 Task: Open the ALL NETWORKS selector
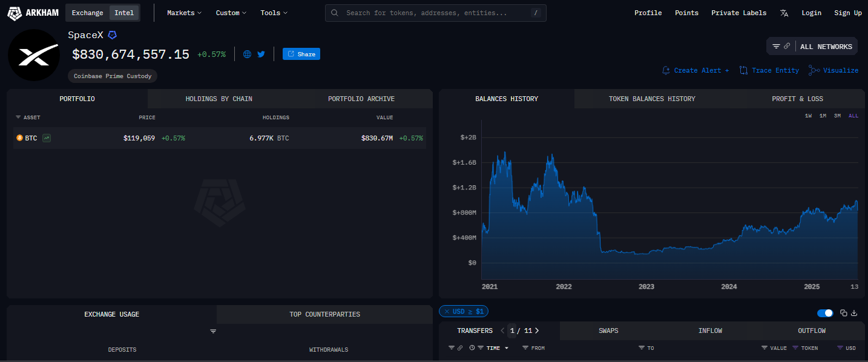click(826, 47)
